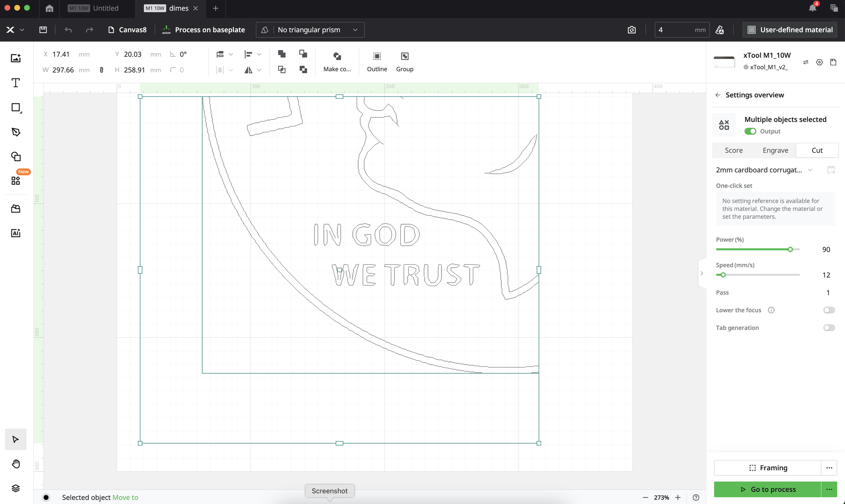Click the Subtract boolean icon
This screenshot has width=845, height=504.
303,53
